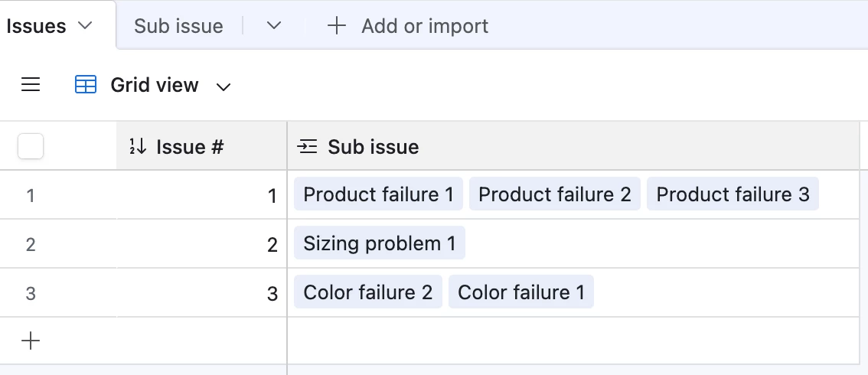Switch to the Sub issue table tab
This screenshot has width=868, height=375.
pos(178,26)
